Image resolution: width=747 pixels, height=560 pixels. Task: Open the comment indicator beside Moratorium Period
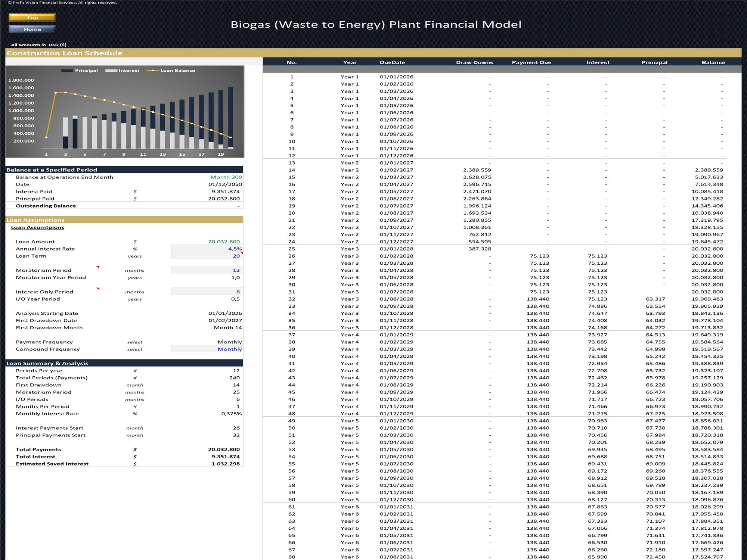pyautogui.click(x=97, y=267)
